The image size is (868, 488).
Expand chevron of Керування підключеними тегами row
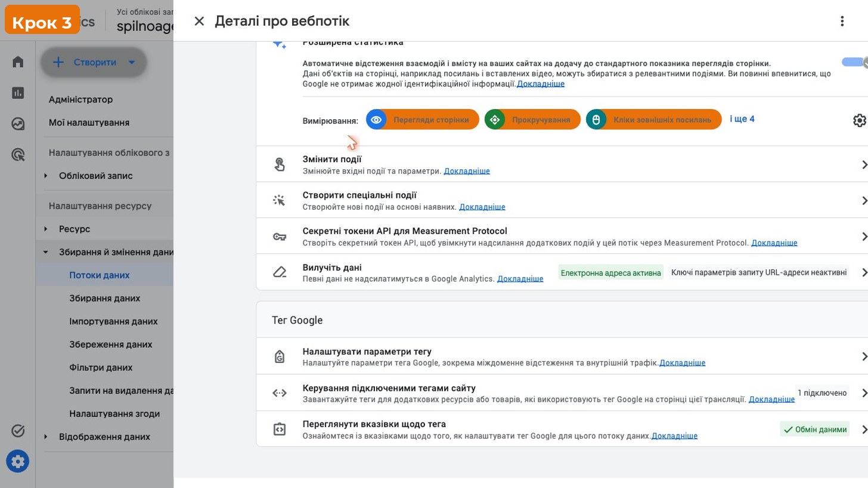(864, 393)
